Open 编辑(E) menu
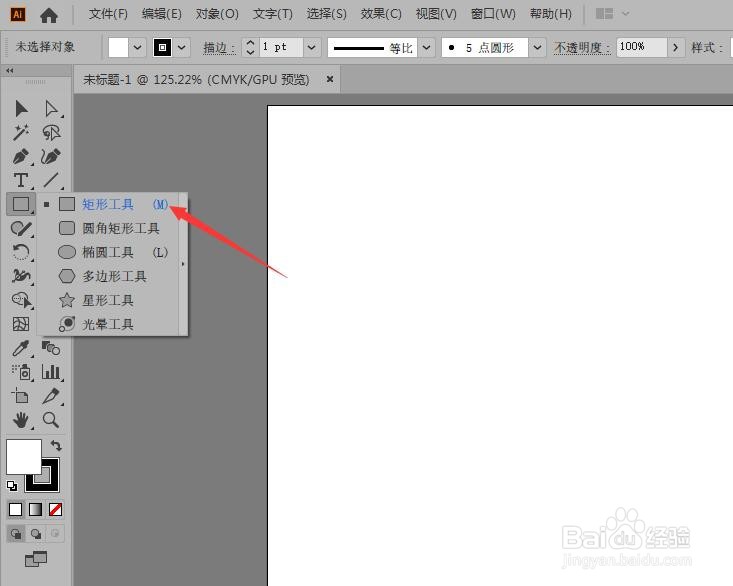733x586 pixels. pyautogui.click(x=162, y=14)
